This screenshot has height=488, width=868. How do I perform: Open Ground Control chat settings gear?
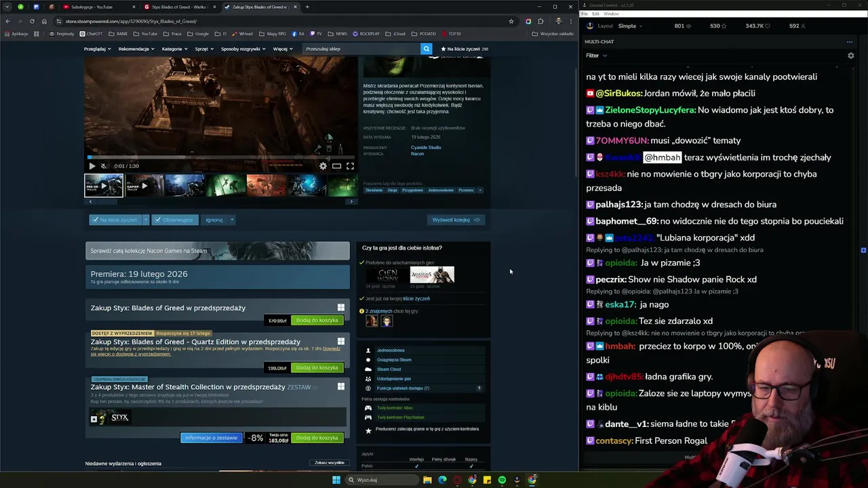[851, 56]
